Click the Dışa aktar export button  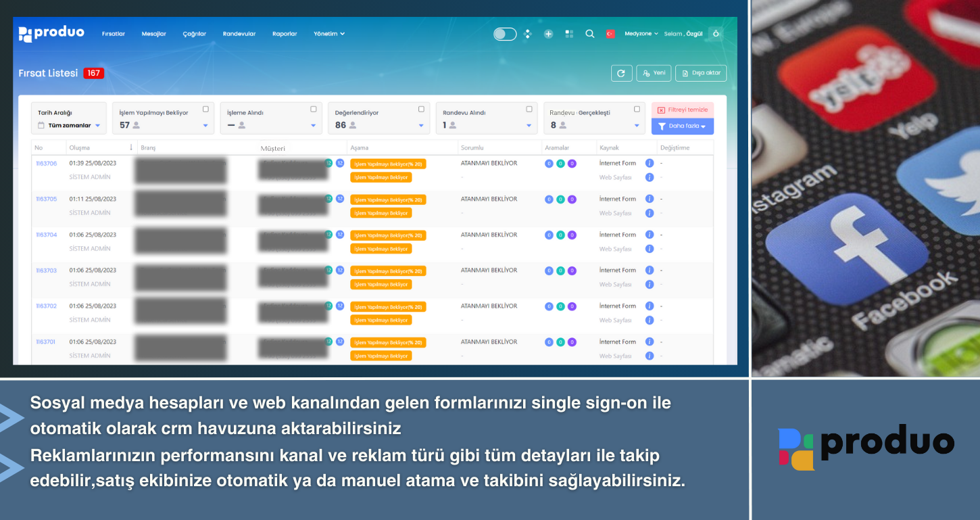(x=701, y=73)
